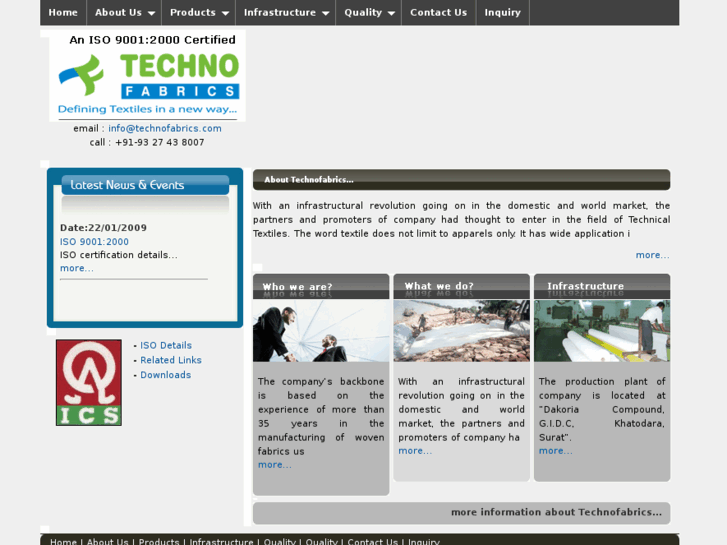
Task: Click the ICS certification logo
Action: (x=89, y=382)
